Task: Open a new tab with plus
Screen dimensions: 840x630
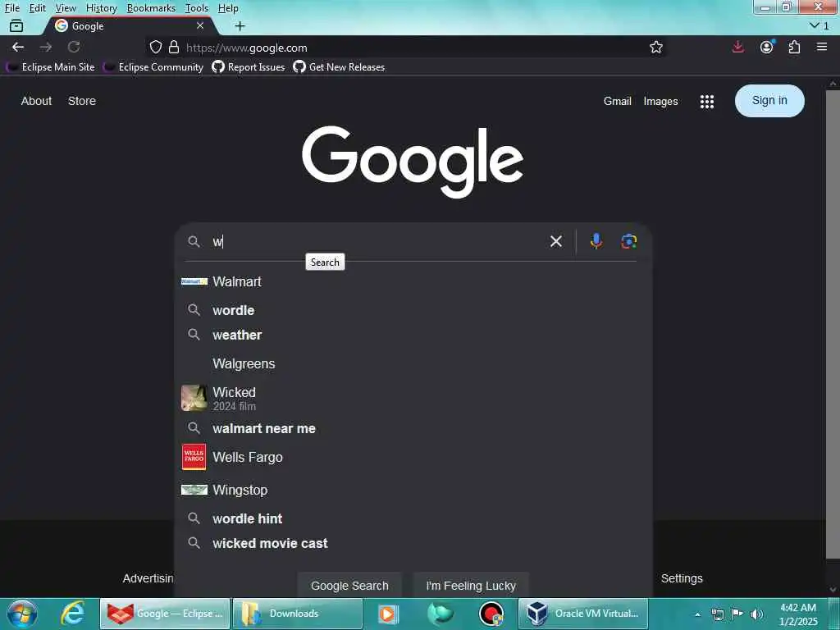Action: tap(240, 25)
